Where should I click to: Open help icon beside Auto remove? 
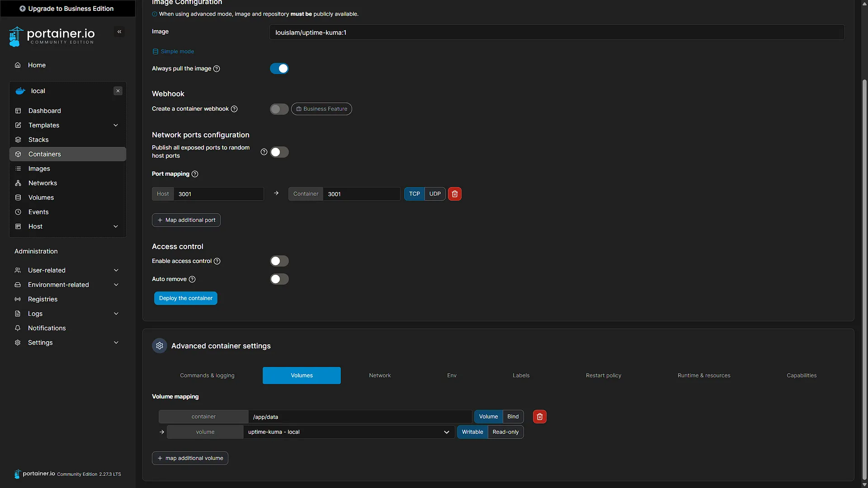tap(192, 279)
